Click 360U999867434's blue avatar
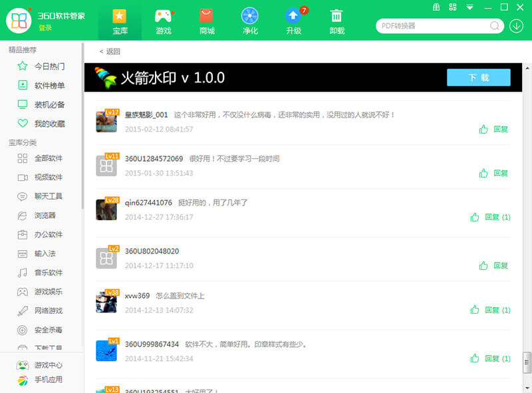This screenshot has width=532, height=393. (x=106, y=350)
